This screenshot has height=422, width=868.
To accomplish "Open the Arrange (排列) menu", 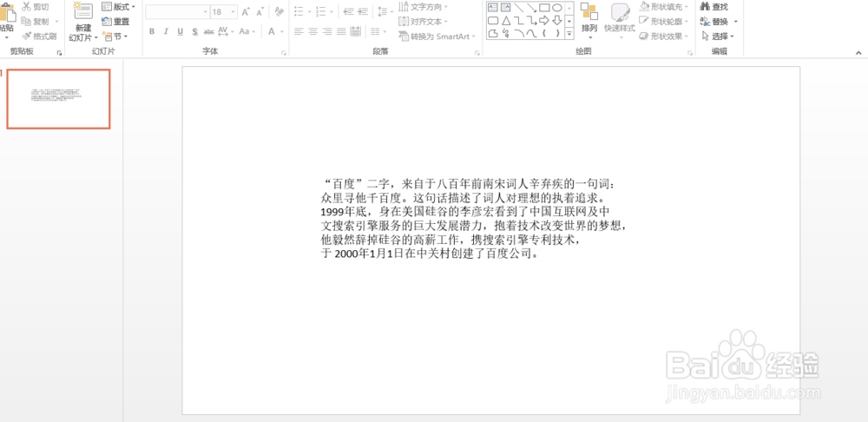I will click(x=589, y=21).
